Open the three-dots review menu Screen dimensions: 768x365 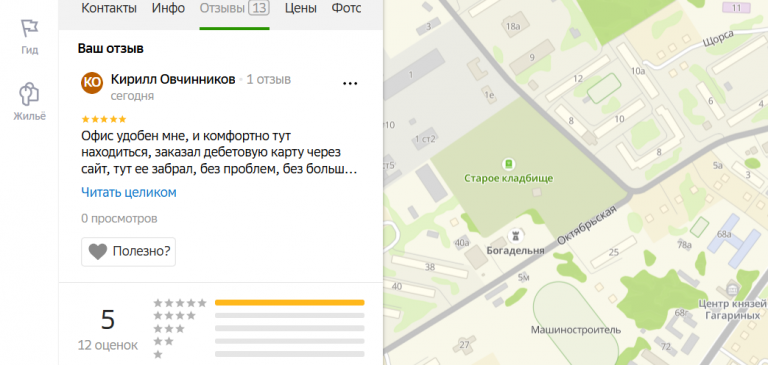350,83
